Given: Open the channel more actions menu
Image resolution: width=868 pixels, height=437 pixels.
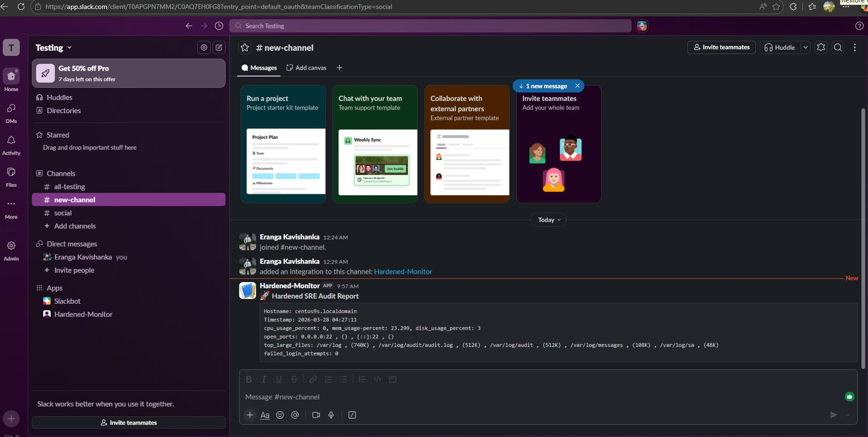Looking at the screenshot, I should coord(855,47).
